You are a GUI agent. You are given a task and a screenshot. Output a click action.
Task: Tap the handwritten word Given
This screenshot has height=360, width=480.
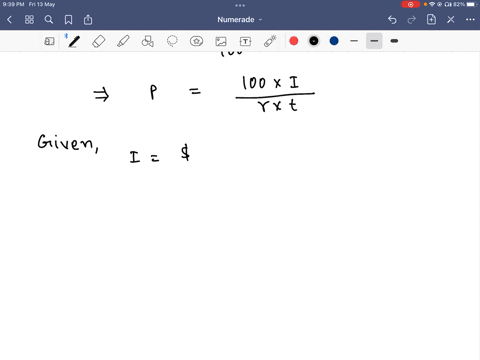[68, 143]
